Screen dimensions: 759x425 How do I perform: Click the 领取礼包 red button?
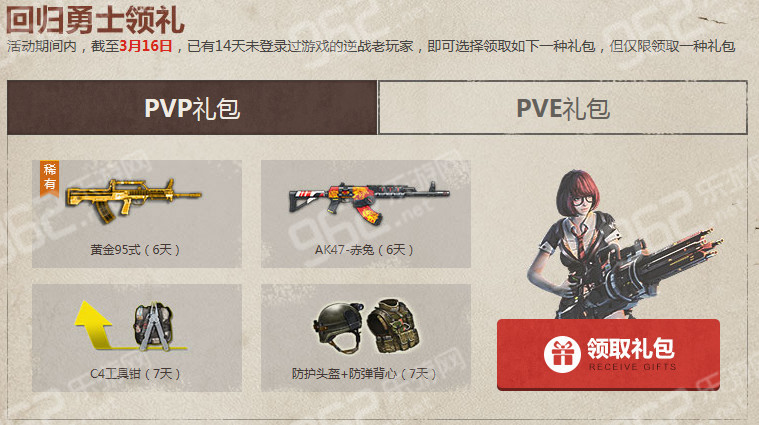point(608,354)
